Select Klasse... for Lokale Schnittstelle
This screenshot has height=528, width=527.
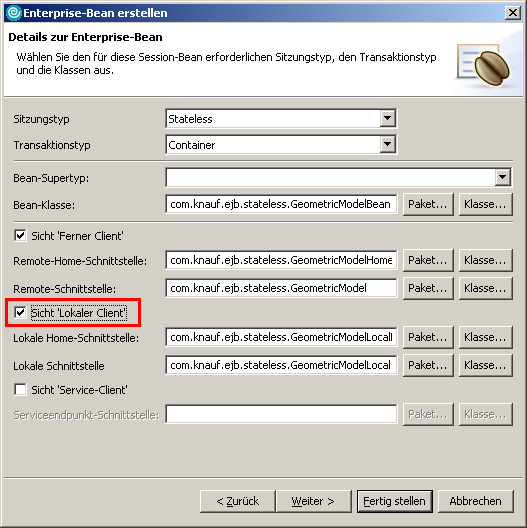pyautogui.click(x=486, y=365)
